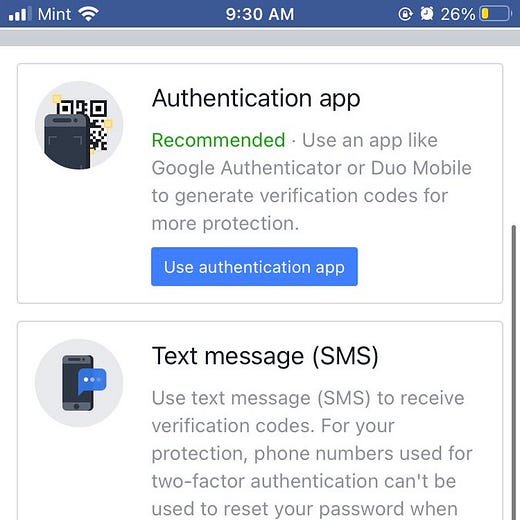Select the Text message option card

pyautogui.click(x=260, y=421)
